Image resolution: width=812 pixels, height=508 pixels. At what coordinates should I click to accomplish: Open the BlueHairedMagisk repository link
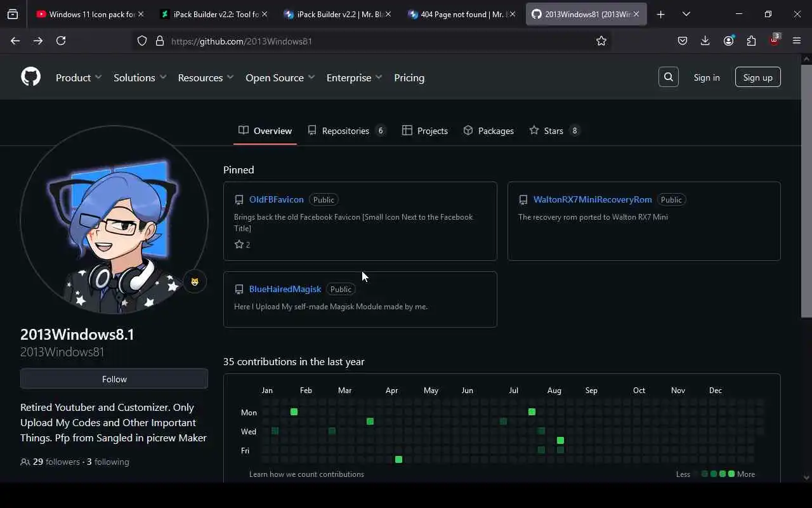(x=285, y=289)
